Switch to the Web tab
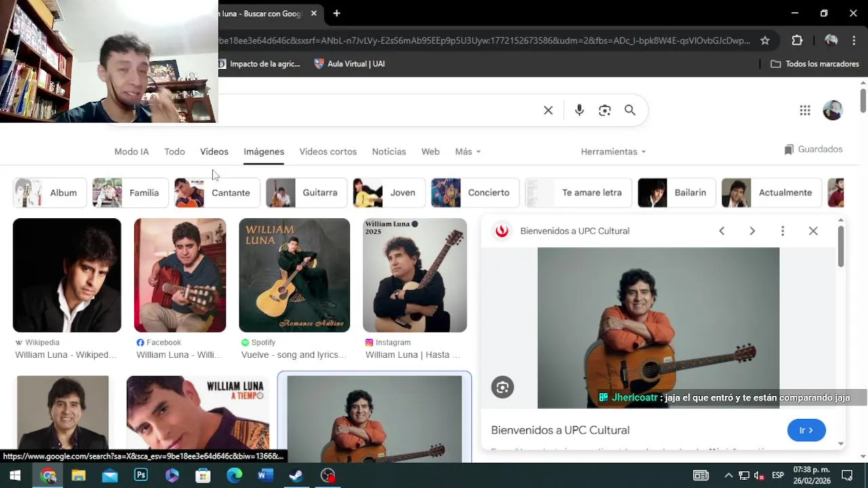 coord(431,152)
